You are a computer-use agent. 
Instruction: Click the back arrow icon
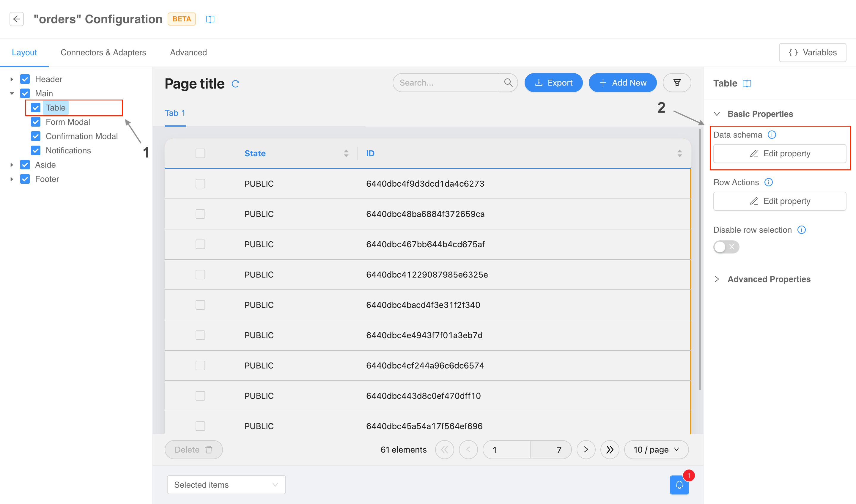tap(16, 19)
